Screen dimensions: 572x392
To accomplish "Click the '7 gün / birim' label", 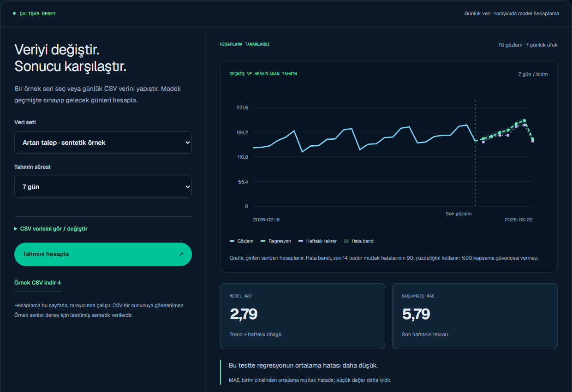I will pos(533,74).
